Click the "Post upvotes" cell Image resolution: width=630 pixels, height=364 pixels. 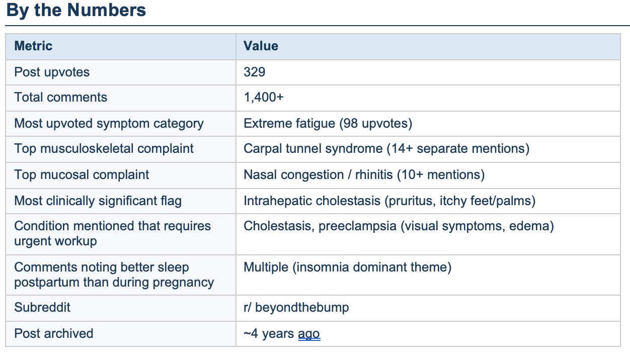[x=52, y=72]
